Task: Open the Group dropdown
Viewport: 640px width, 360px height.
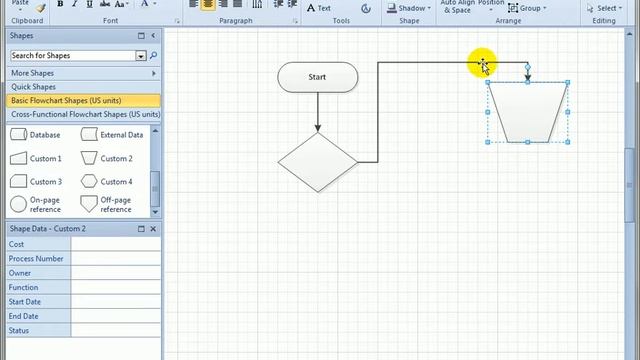Action: [527, 8]
